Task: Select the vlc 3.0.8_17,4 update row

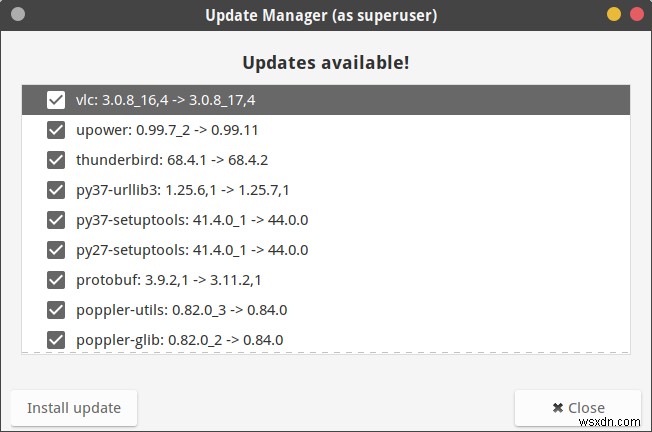Action: pyautogui.click(x=326, y=100)
